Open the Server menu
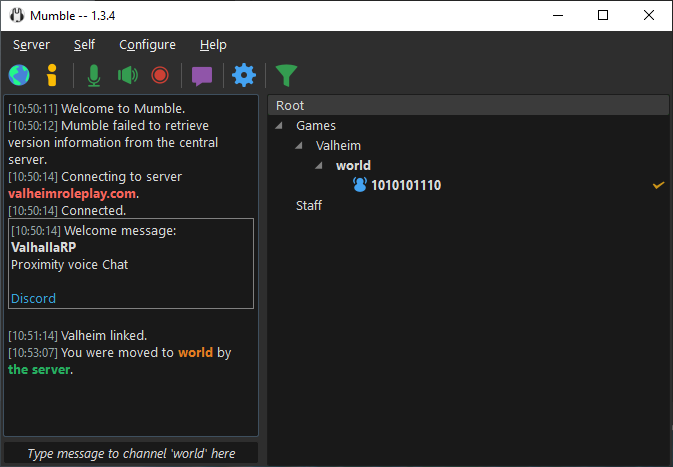Image resolution: width=673 pixels, height=467 pixels. point(31,45)
